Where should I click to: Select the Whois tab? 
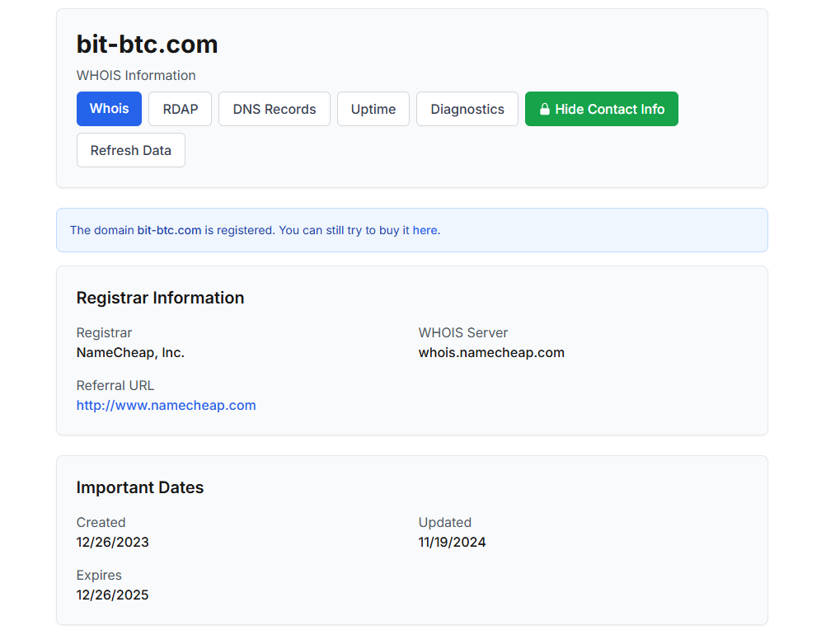109,109
